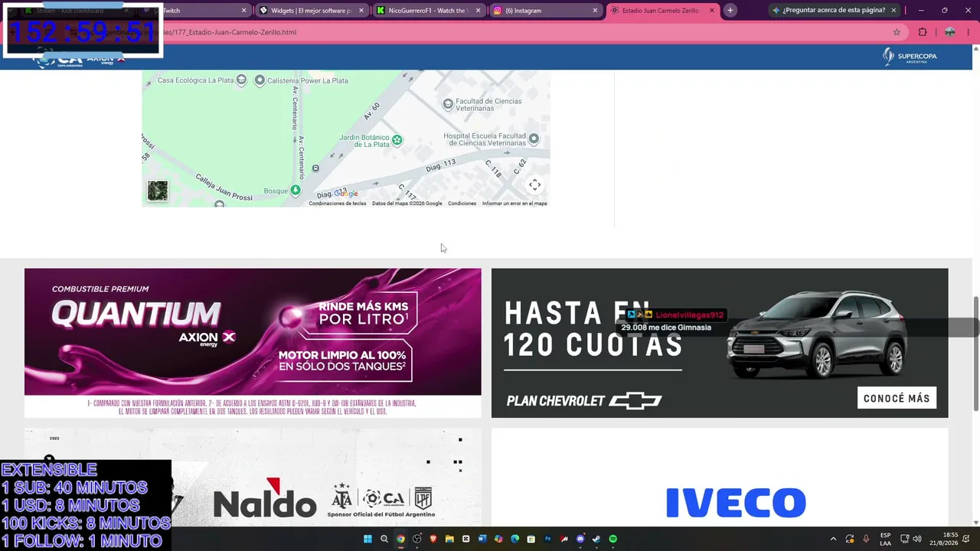Click the 'CONOCÉ MÁS' Chevrolet button
980x551 pixels.
[897, 398]
